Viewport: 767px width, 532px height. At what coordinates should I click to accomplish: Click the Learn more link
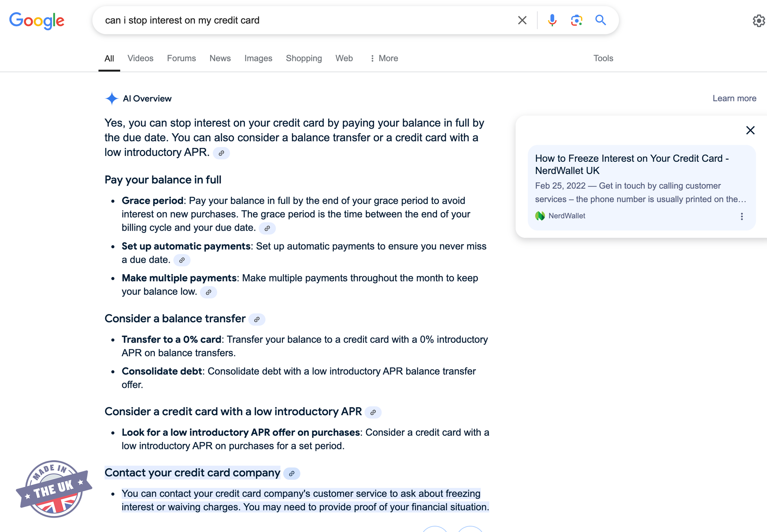(734, 98)
